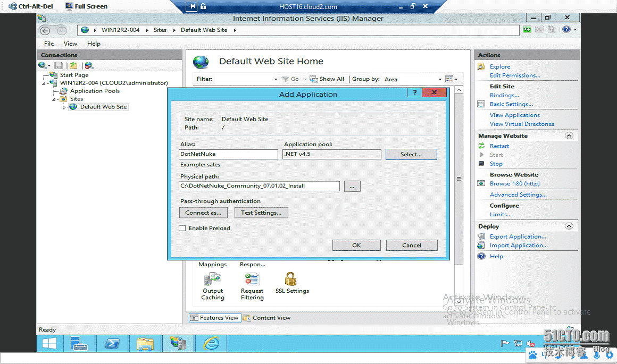Select Start Page in the tree
Image resolution: width=617 pixels, height=364 pixels.
coord(74,75)
